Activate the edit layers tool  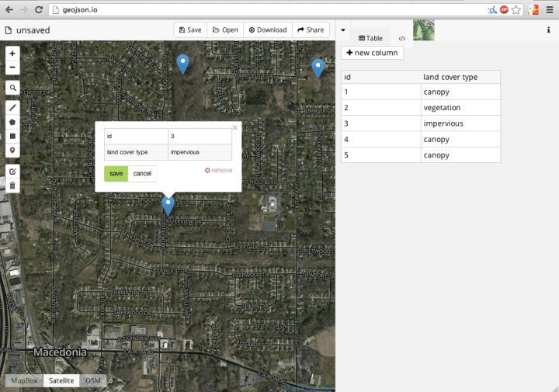pos(12,171)
